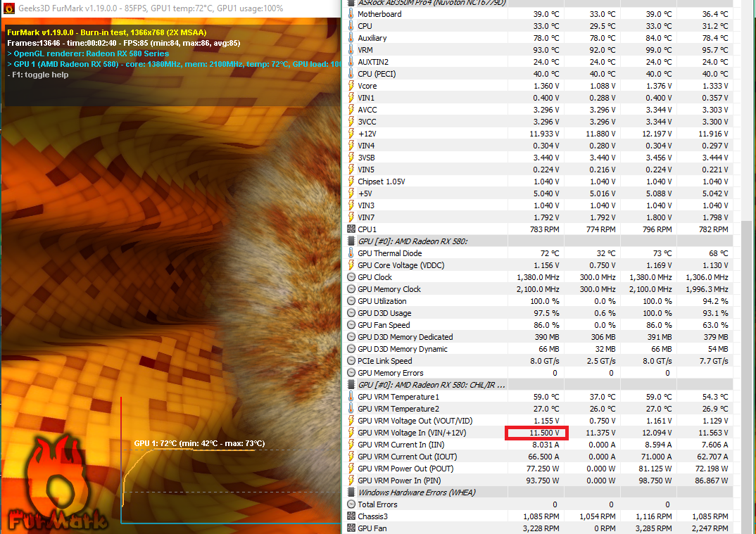Click the 66.500 A IOUT current value
Screen dimensions: 756x534
coord(543,457)
